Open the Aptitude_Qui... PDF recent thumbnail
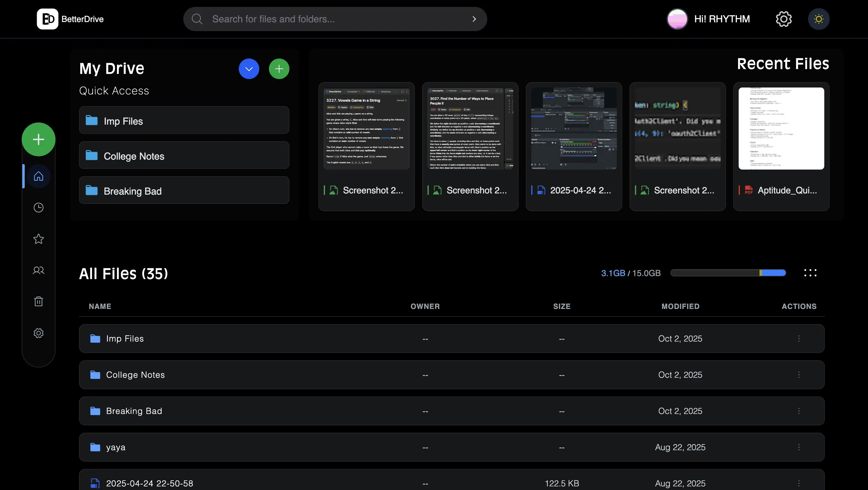868x490 pixels. 781,129
